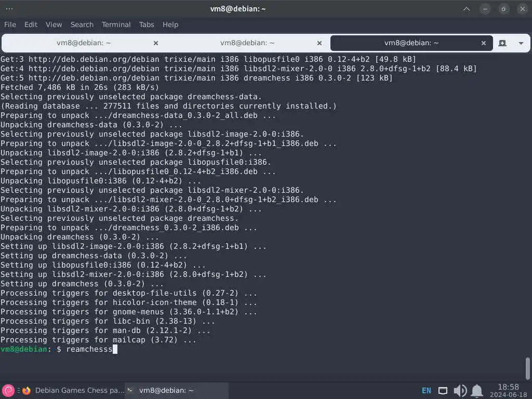Screen dimensions: 532x399
Task: Select the third active vm8@debian tab
Action: (x=411, y=43)
